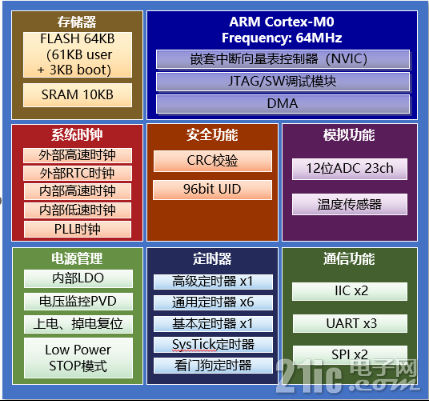This screenshot has height=401, width=429.
Task: Click the 温度传感器 box
Action: click(350, 204)
